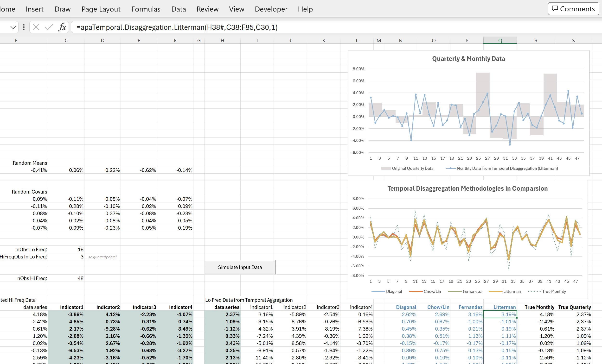This screenshot has height=364, width=602.
Task: Go to the Data ribbon tab
Action: coord(178,9)
